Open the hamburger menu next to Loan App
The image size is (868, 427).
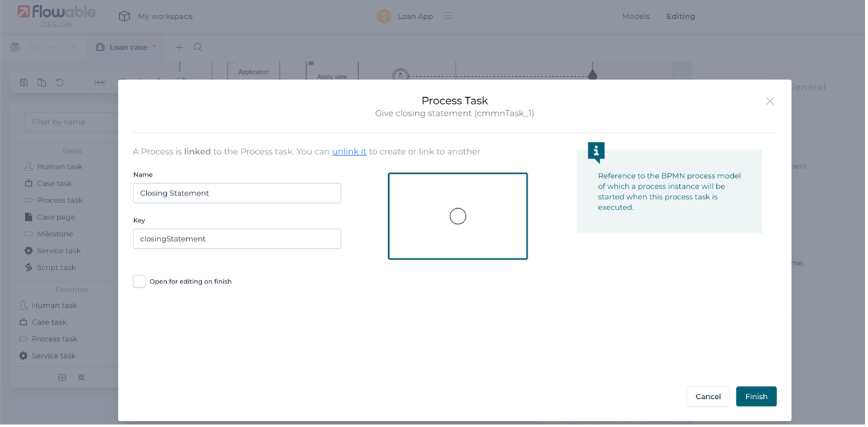448,16
